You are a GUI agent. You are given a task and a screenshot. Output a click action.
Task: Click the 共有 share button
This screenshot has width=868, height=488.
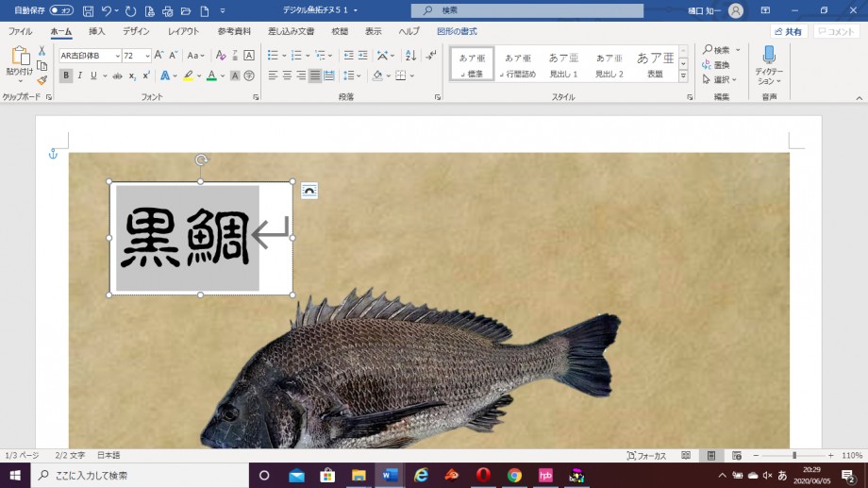[789, 31]
